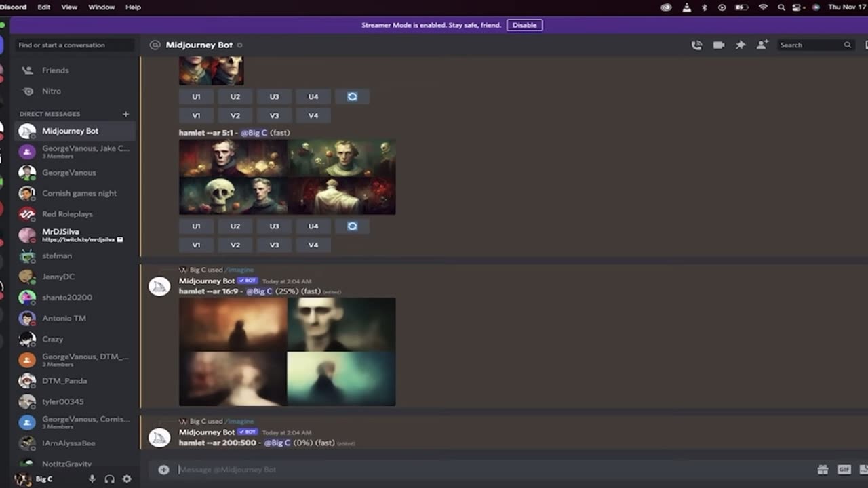Re-roll the topmost image grid
Viewport: 868px width, 488px height.
click(352, 96)
